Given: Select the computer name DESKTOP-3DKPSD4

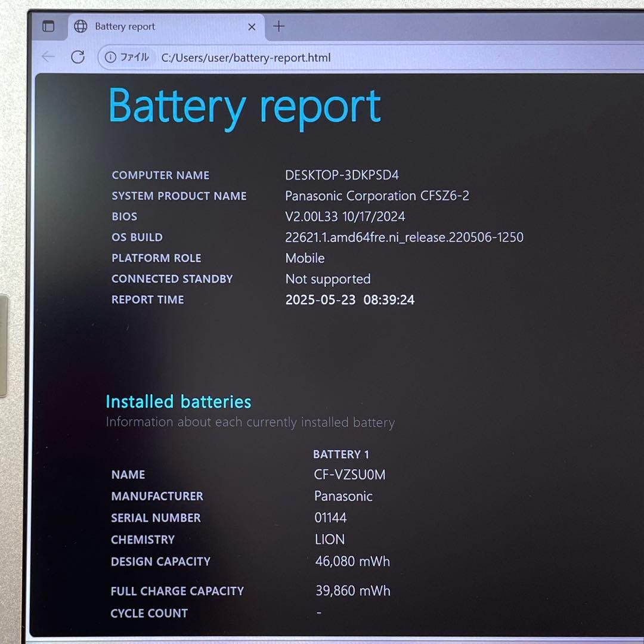Looking at the screenshot, I should coord(342,175).
